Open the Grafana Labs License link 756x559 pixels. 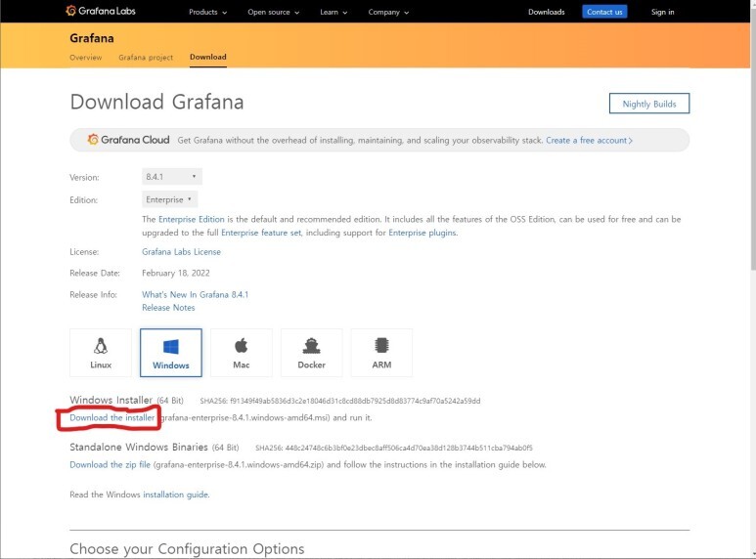coord(181,251)
